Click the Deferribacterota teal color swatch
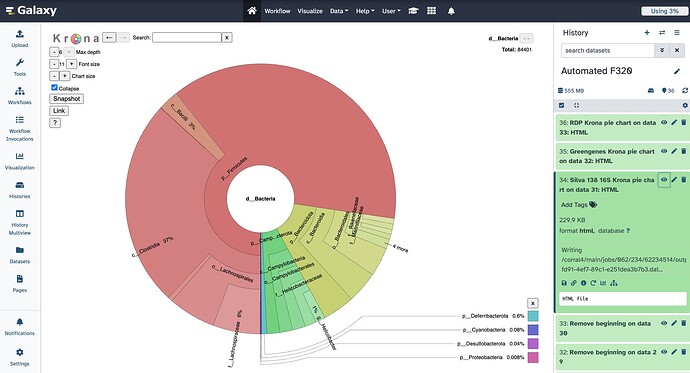This screenshot has height=373, width=690. point(533,316)
